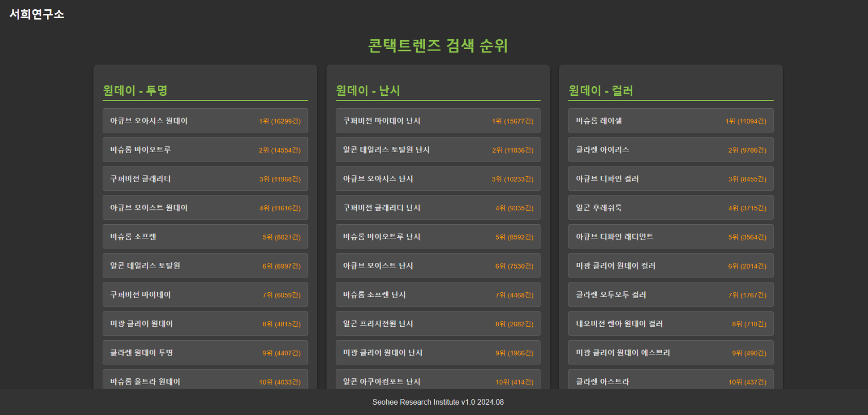The height and width of the screenshot is (415, 868).
Task: Select the 미광 클리어 원데이 row (4815건)
Action: pyautogui.click(x=205, y=323)
